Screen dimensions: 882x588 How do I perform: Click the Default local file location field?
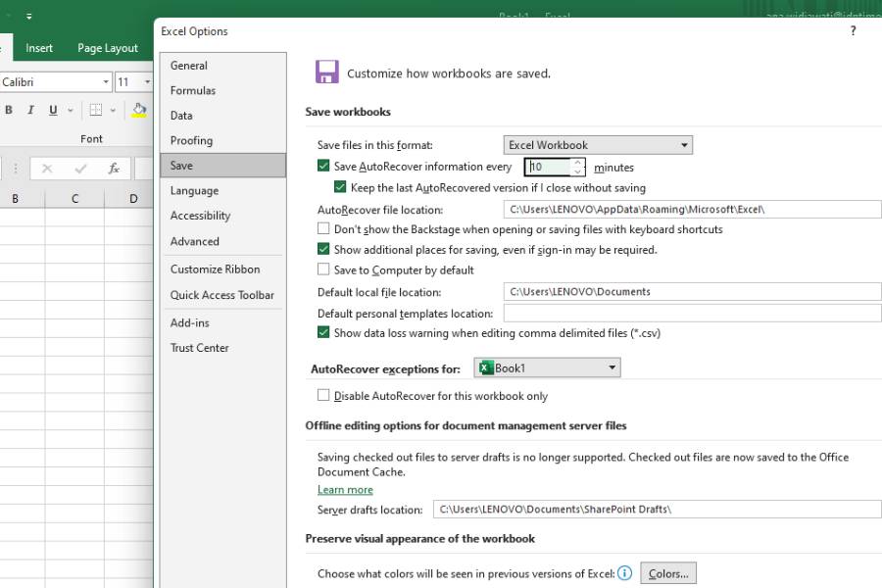pos(693,291)
